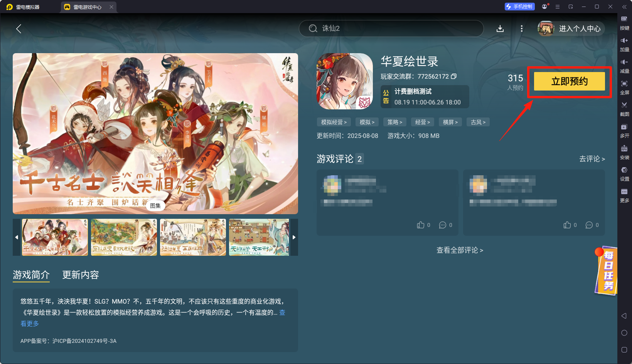This screenshot has height=364, width=632.
Task: Select the first screenshot thumbnail
Action: coord(55,237)
